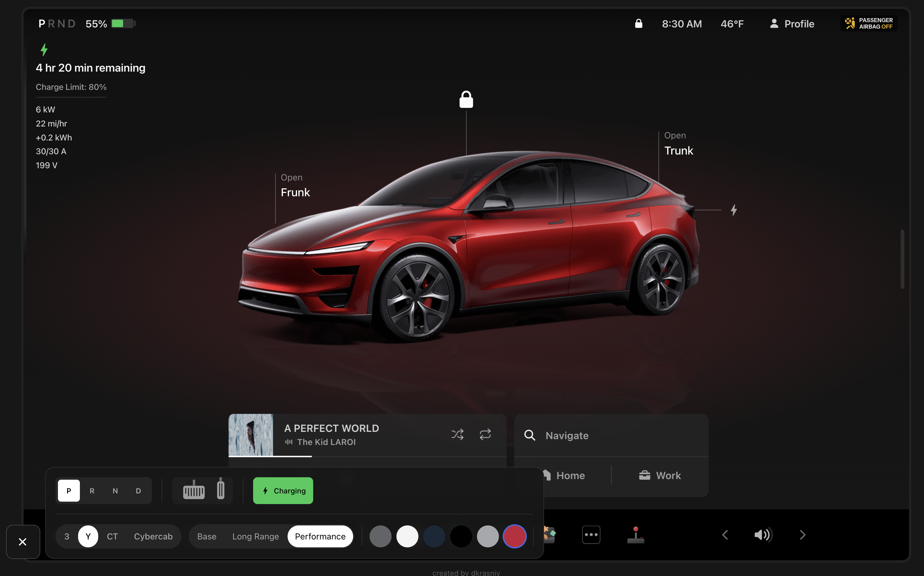924x576 pixels.
Task: Enable shuffle for the current song
Action: 457,434
